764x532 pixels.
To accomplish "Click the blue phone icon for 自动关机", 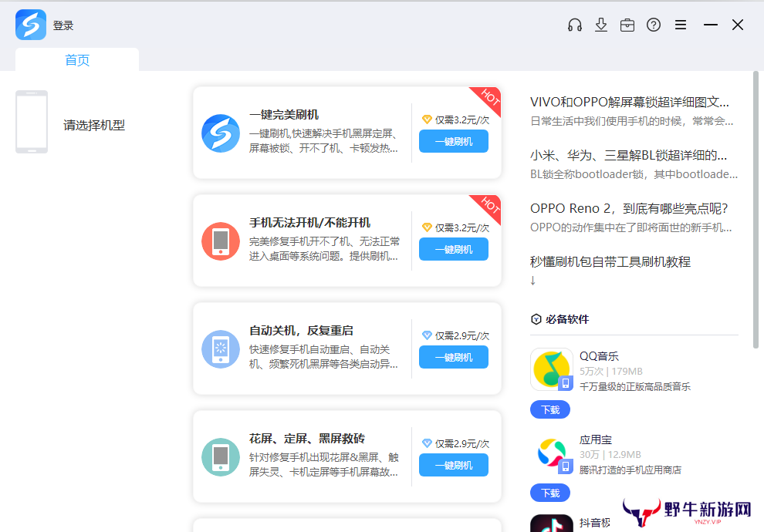I will point(221,349).
